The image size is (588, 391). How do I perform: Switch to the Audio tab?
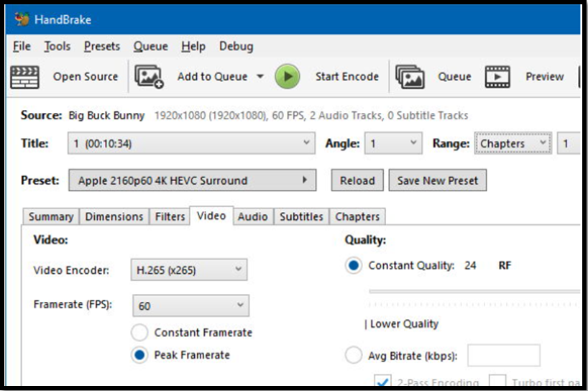253,216
